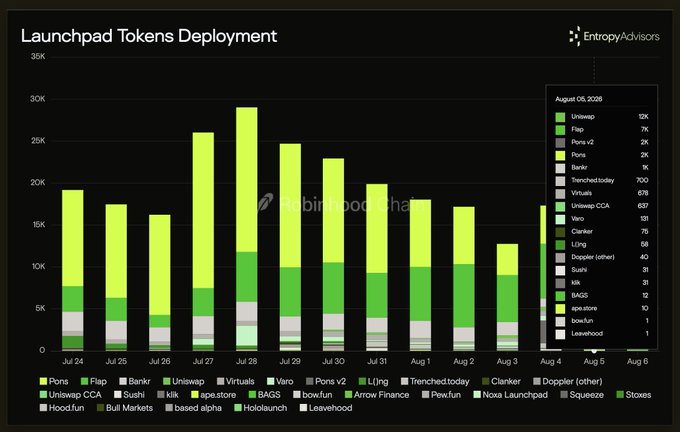The image size is (680, 432).
Task: Hide L()ng series in legend
Action: tap(373, 382)
